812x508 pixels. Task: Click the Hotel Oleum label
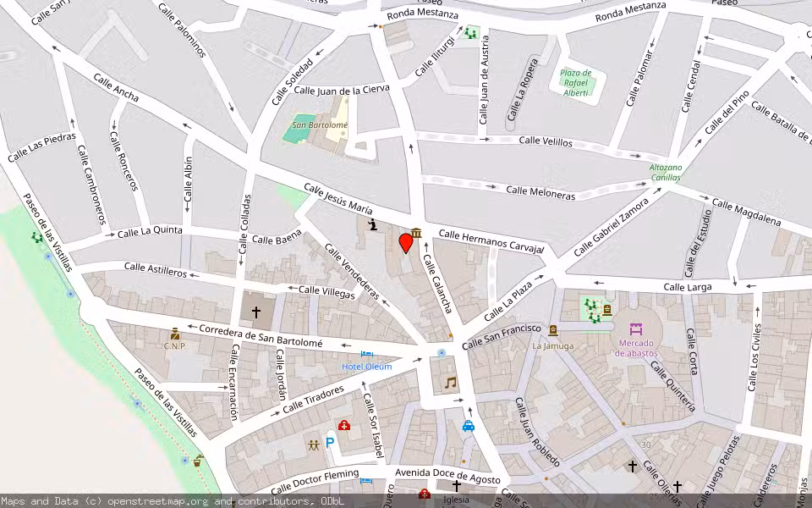(366, 367)
